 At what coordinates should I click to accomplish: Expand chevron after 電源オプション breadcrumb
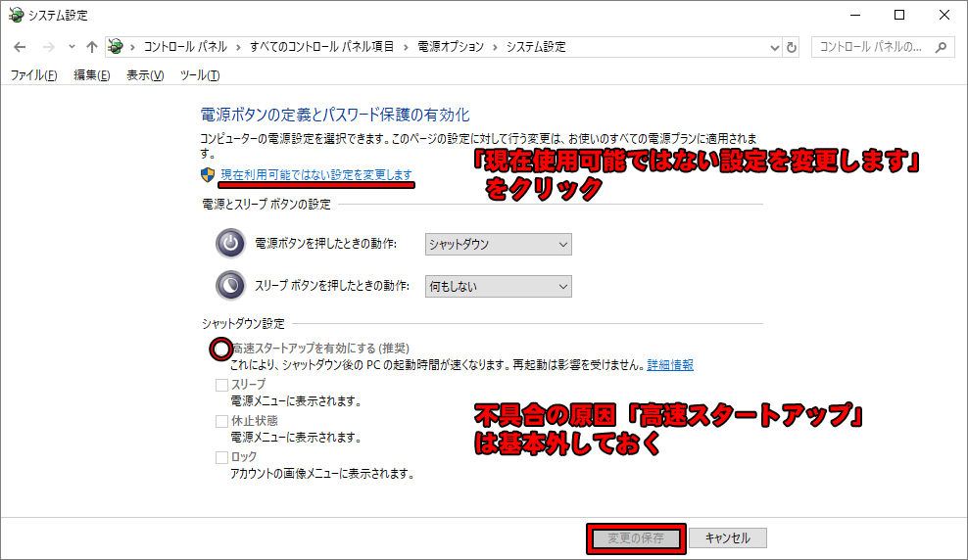495,47
